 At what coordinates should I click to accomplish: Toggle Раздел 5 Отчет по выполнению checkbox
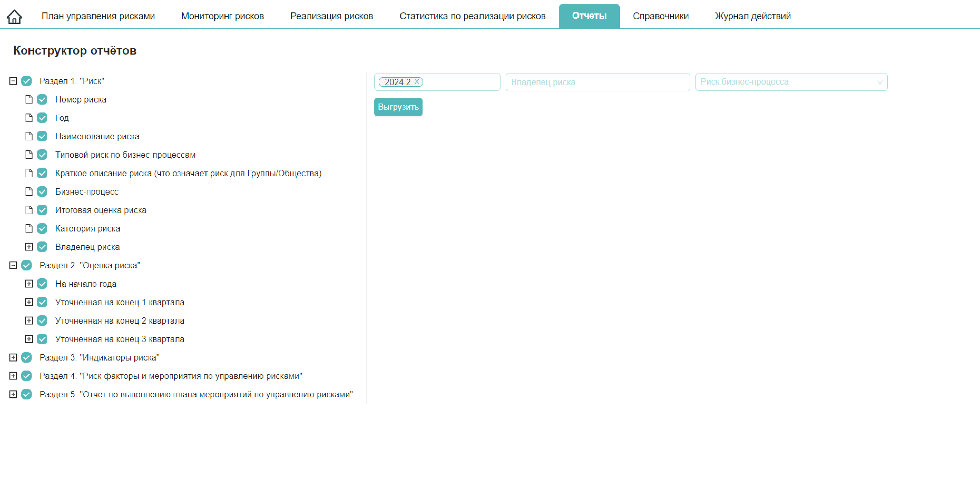26,395
